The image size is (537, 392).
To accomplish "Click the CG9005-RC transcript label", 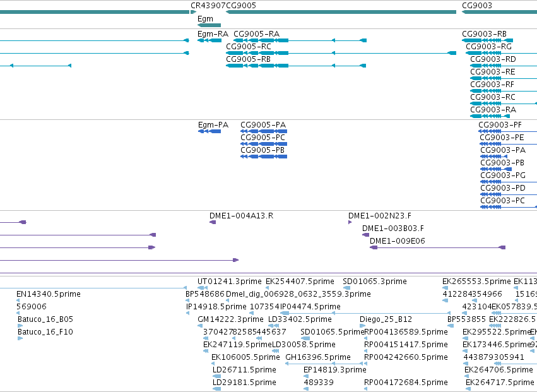I will pos(249,47).
